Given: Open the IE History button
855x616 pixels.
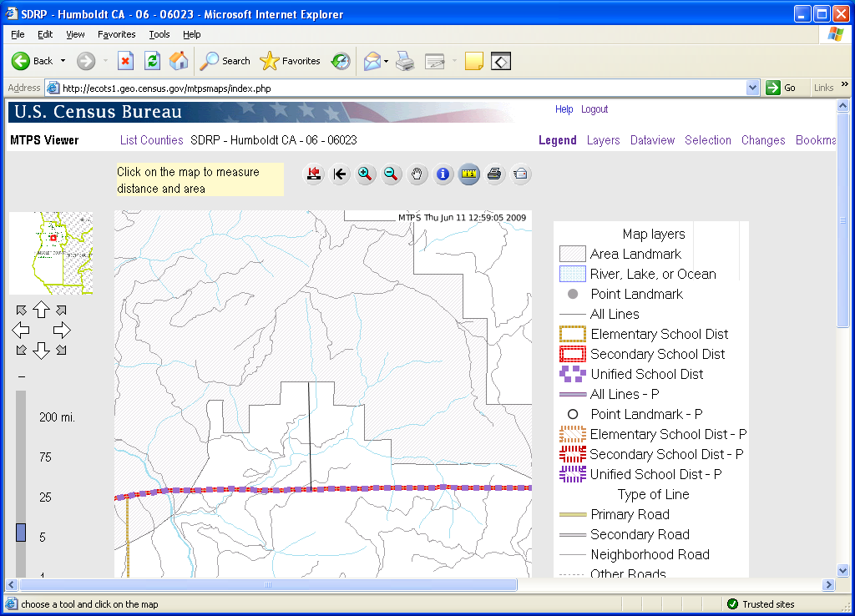Looking at the screenshot, I should pyautogui.click(x=341, y=61).
